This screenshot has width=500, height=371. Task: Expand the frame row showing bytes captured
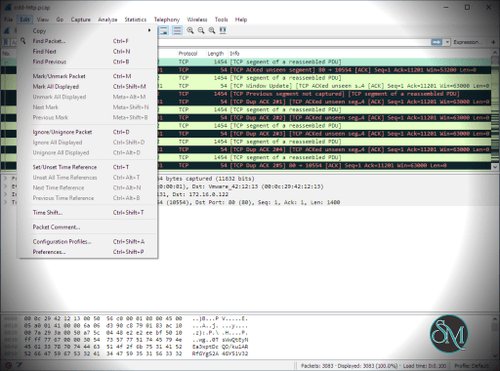(x=6, y=179)
